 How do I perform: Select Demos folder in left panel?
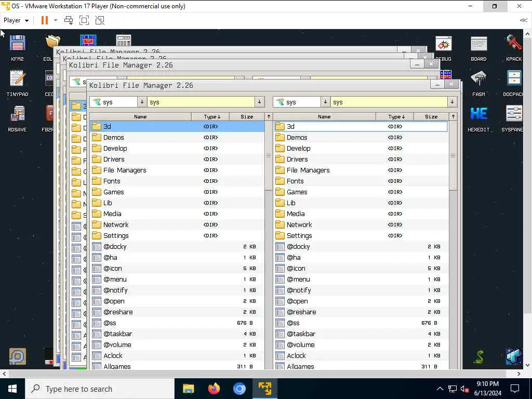pos(177,137)
